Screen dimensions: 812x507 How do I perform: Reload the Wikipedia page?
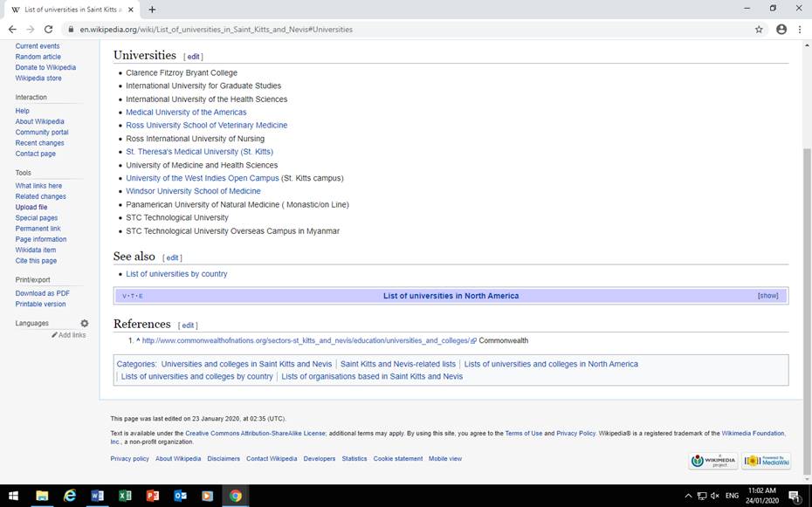click(x=48, y=30)
